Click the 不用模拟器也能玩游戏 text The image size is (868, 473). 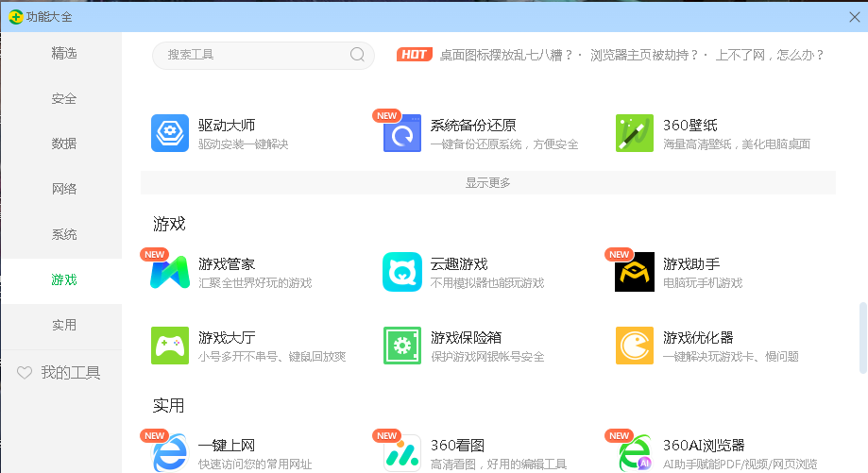487,283
